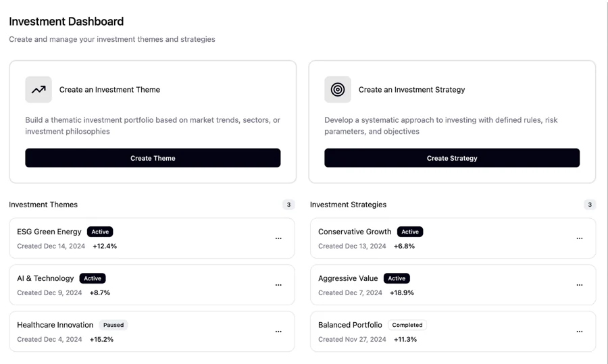
Task: Open more options for Balanced Portfolio
Action: click(580, 332)
